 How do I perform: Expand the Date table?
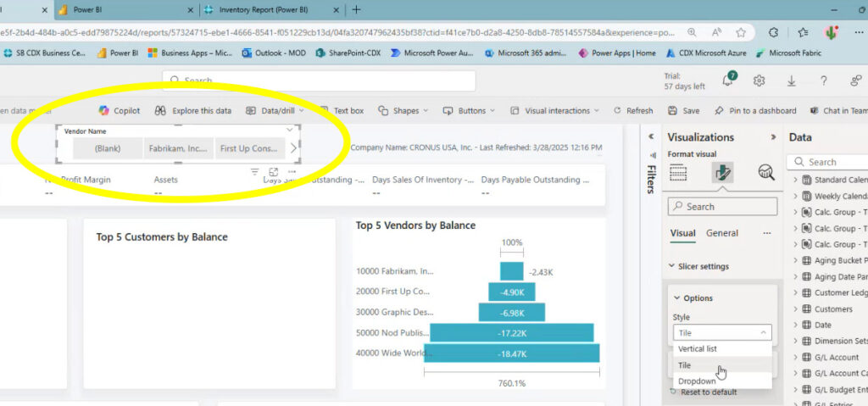(x=795, y=325)
